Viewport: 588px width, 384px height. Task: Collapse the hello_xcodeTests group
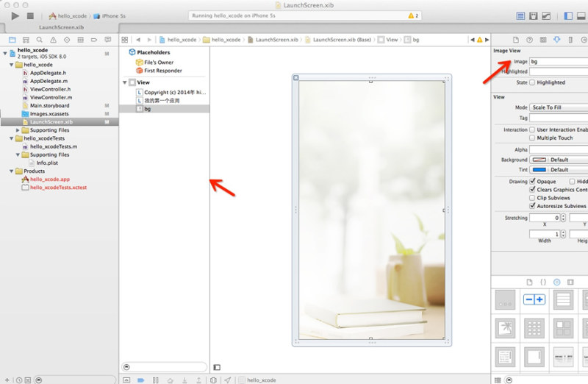[x=11, y=138]
